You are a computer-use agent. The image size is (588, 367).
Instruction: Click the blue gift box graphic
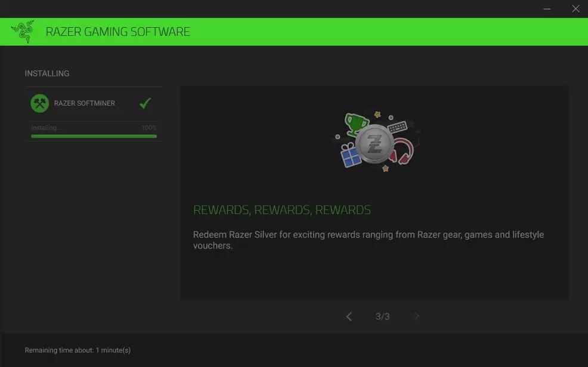coord(351,156)
